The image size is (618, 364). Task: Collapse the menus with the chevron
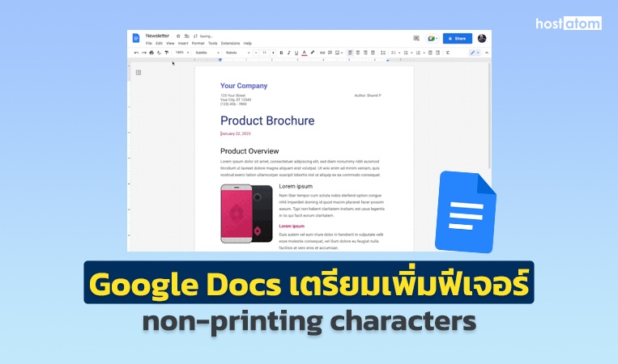(x=487, y=53)
